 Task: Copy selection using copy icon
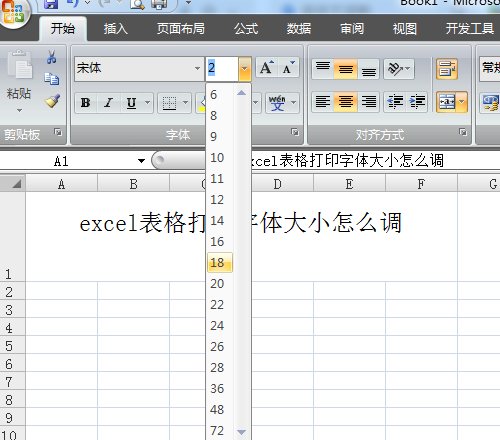click(x=52, y=79)
